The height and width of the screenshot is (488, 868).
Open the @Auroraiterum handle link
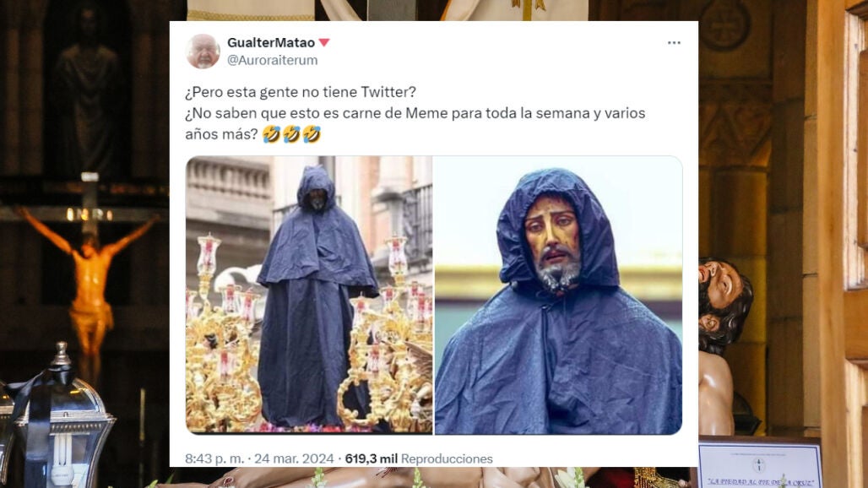pyautogui.click(x=273, y=60)
